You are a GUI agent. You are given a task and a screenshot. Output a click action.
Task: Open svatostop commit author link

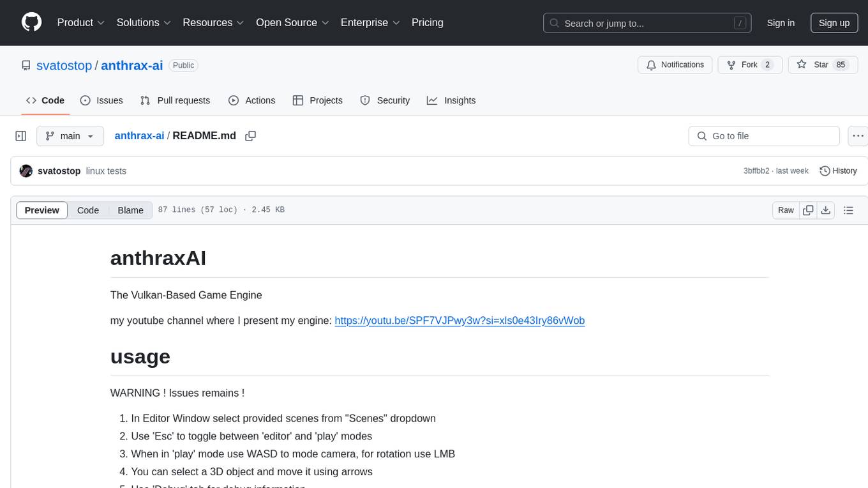59,171
